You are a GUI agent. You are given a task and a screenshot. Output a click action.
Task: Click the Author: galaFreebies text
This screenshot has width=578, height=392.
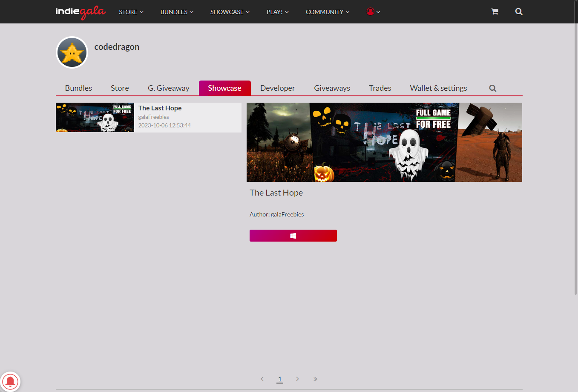[x=277, y=214]
